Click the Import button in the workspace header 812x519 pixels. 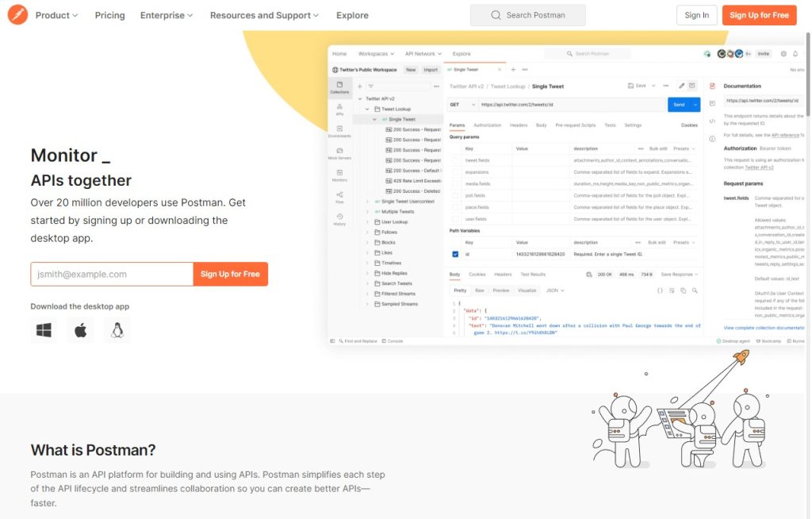(x=431, y=70)
